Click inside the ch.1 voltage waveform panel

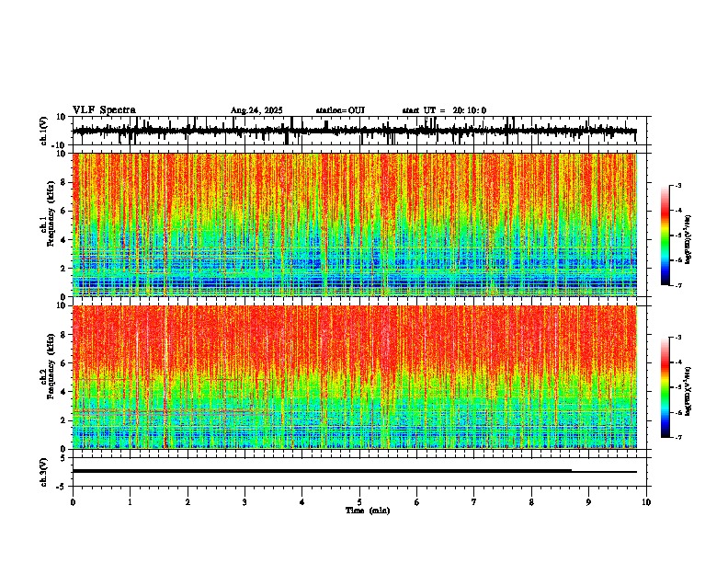[359, 131]
